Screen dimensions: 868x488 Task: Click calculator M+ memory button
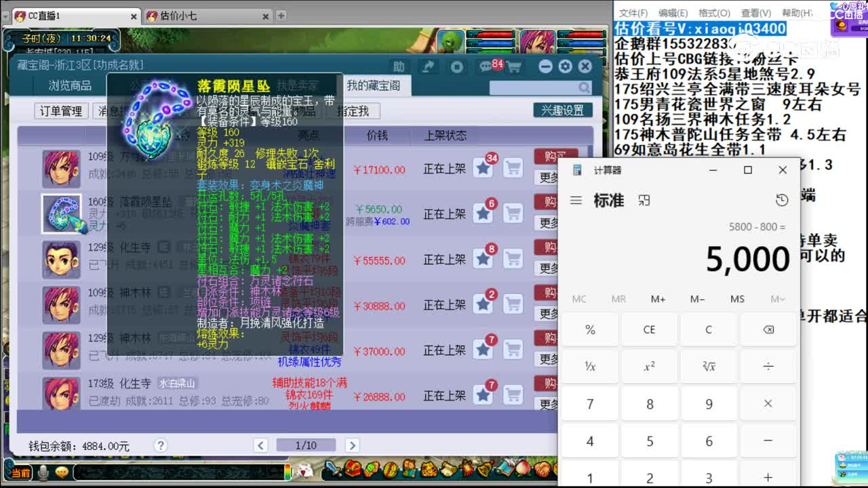coord(658,299)
